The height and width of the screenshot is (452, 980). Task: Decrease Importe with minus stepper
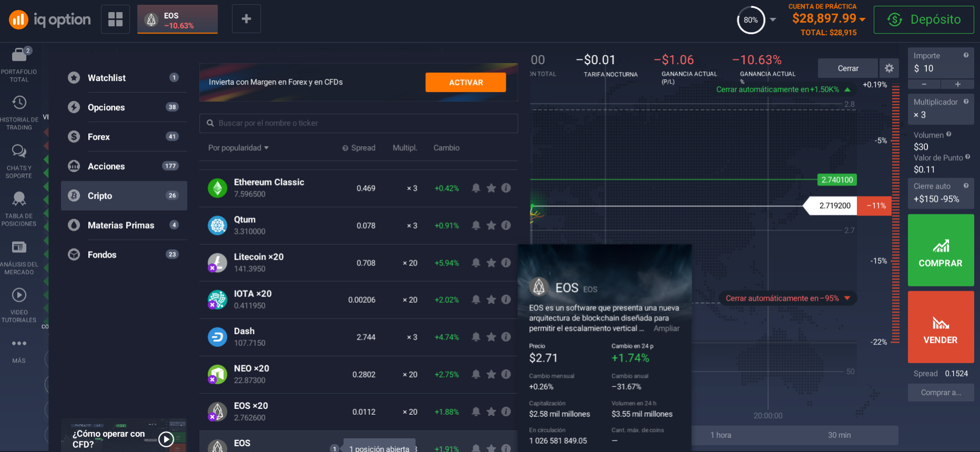tap(924, 84)
